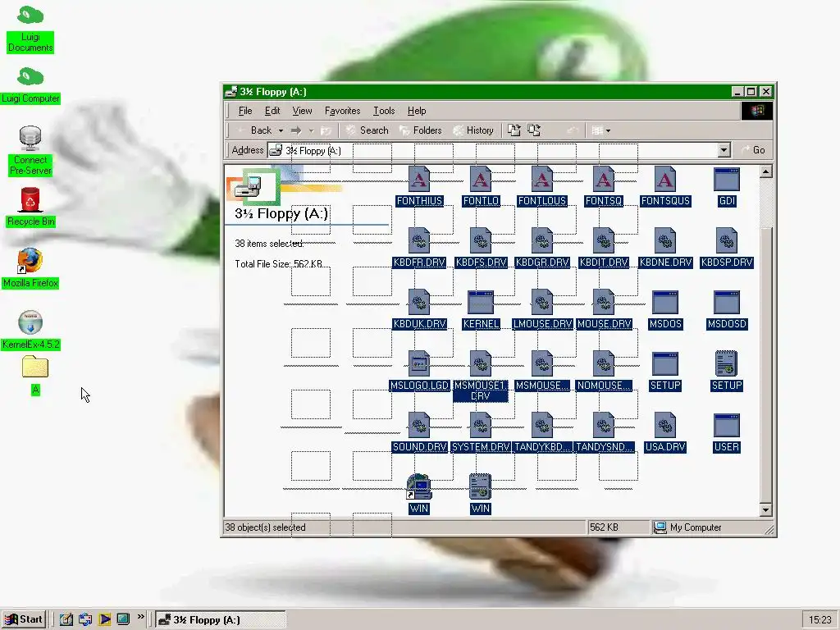The height and width of the screenshot is (630, 840).
Task: Open the Start menu
Action: [x=24, y=619]
